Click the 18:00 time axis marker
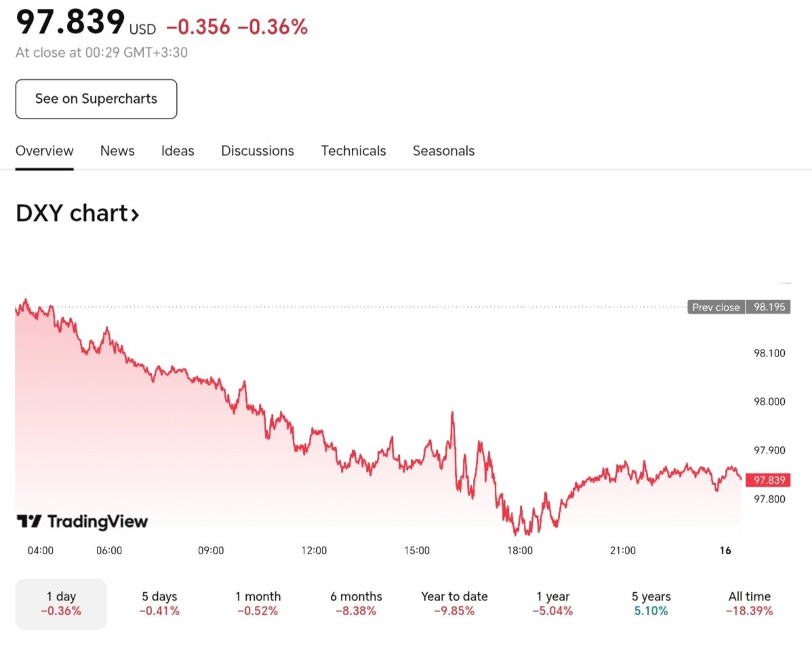Screen dimensions: 812x658 tap(520, 550)
